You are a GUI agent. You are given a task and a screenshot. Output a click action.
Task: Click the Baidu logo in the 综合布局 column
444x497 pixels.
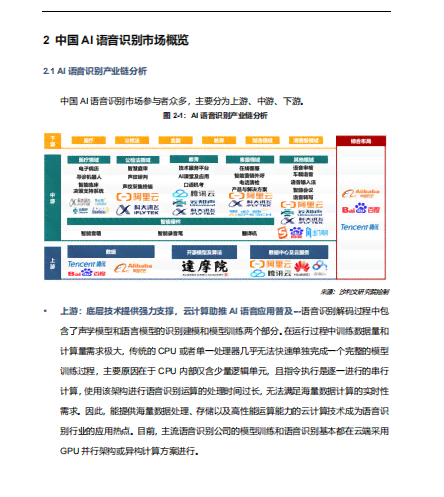pyautogui.click(x=361, y=209)
